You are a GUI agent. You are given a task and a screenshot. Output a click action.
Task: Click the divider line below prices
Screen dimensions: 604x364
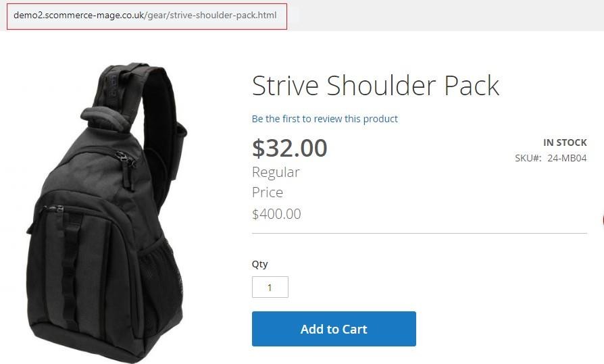420,233
